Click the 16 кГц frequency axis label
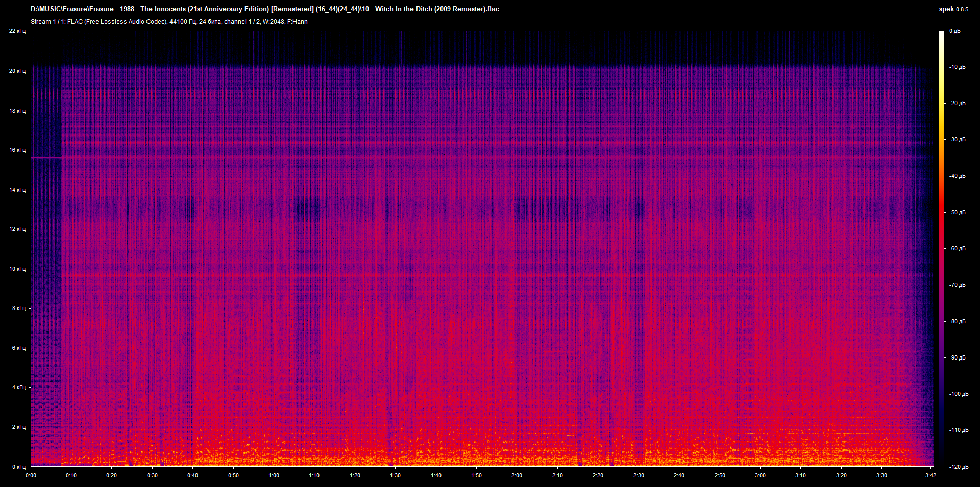The width and height of the screenshot is (980, 487). pyautogui.click(x=17, y=150)
